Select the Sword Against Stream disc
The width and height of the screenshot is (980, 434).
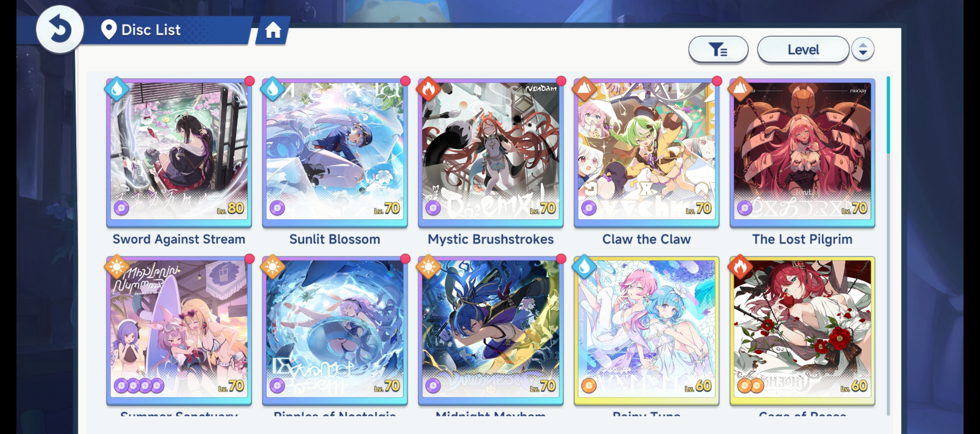(179, 153)
